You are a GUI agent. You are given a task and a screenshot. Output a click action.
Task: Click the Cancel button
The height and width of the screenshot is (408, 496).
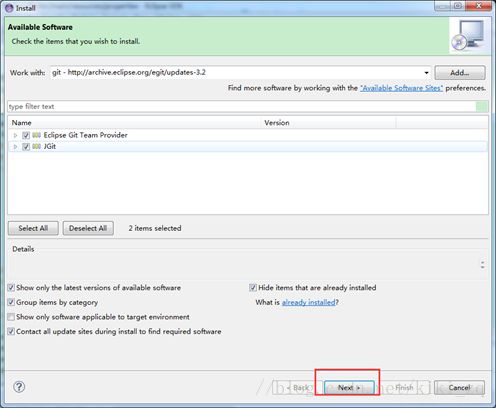pos(459,388)
